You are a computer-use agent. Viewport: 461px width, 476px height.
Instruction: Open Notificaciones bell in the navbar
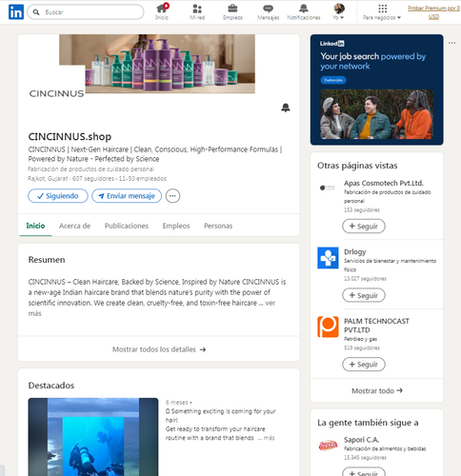[x=304, y=12]
